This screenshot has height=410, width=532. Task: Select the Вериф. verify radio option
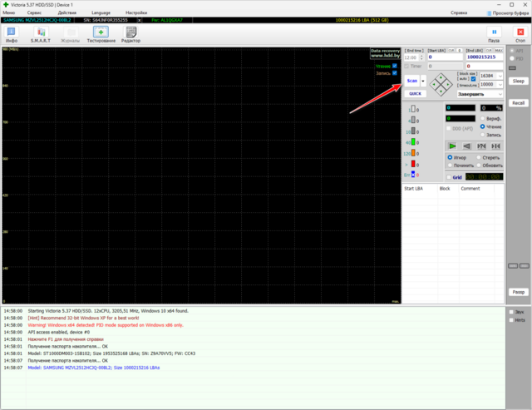483,118
